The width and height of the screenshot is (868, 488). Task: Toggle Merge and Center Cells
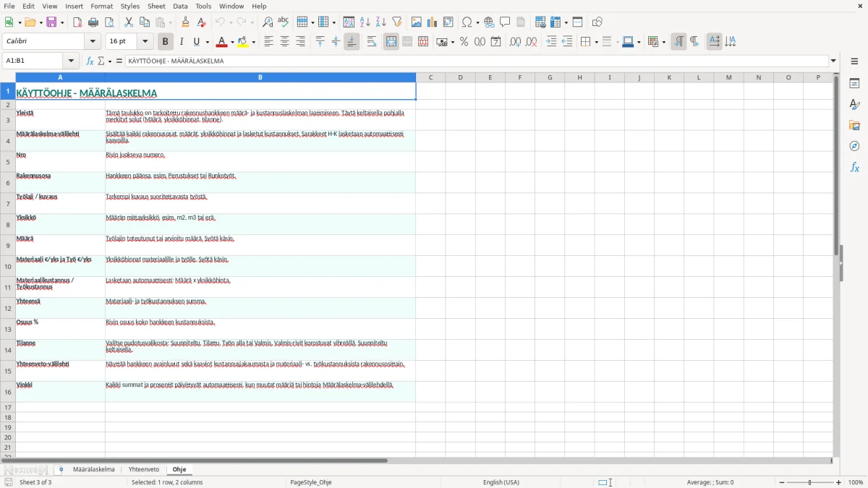pos(391,42)
